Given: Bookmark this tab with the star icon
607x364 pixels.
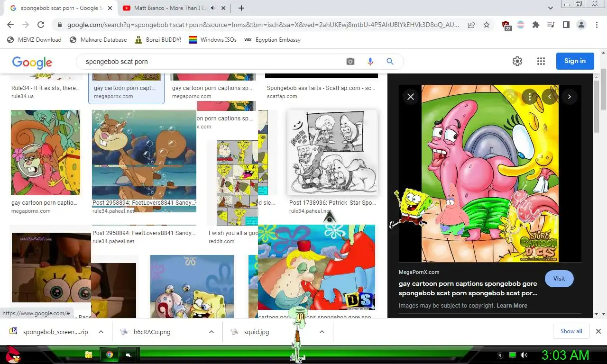Looking at the screenshot, I should click(487, 25).
